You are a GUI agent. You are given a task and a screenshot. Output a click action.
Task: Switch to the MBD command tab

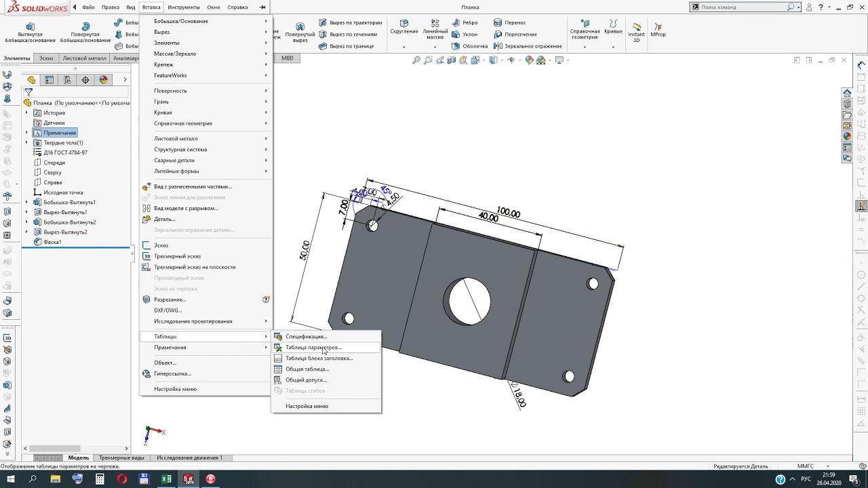[288, 58]
